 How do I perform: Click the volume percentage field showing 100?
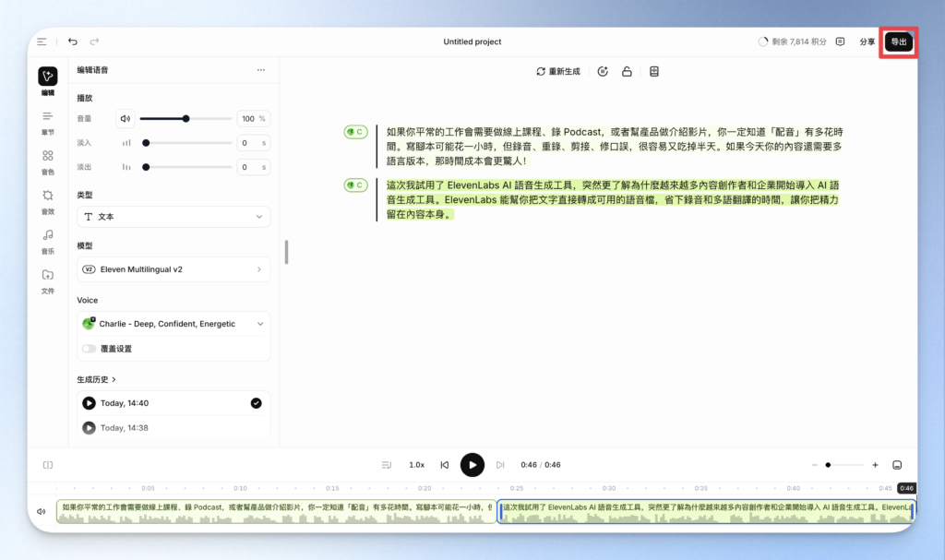253,119
